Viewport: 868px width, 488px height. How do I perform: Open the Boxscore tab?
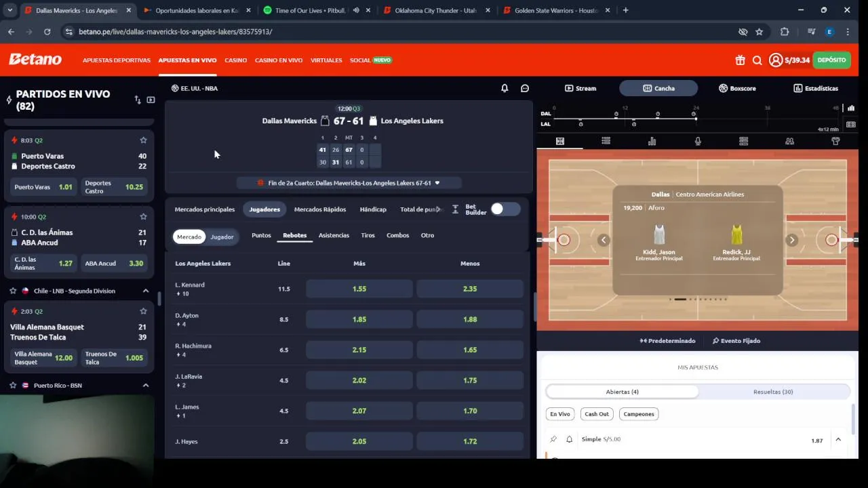[x=738, y=88]
